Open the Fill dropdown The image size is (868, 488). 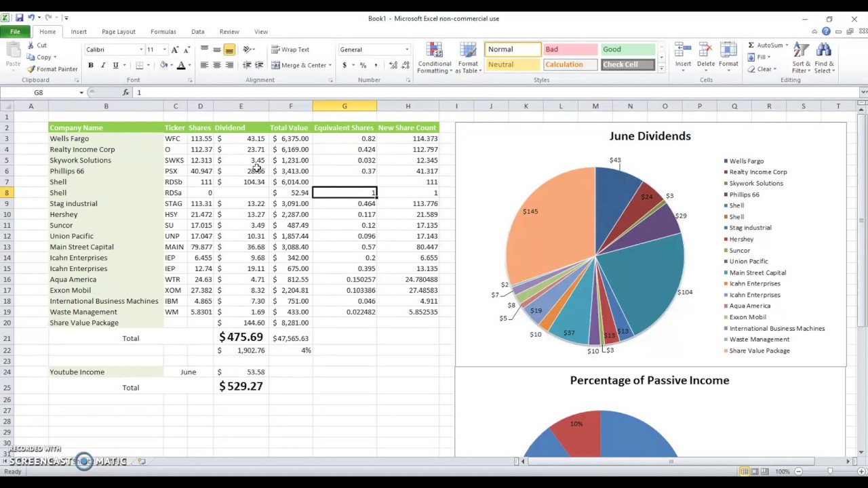coord(760,58)
